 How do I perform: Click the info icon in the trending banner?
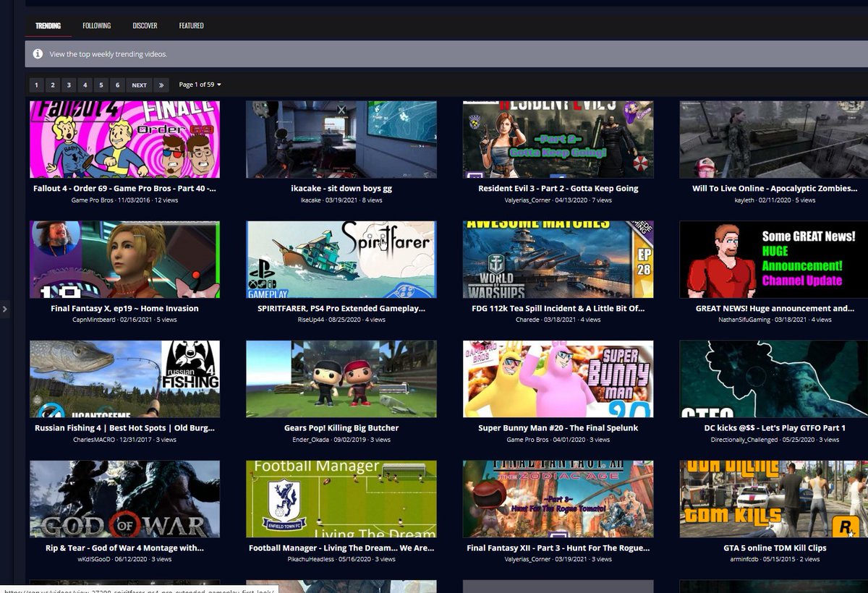pos(38,54)
